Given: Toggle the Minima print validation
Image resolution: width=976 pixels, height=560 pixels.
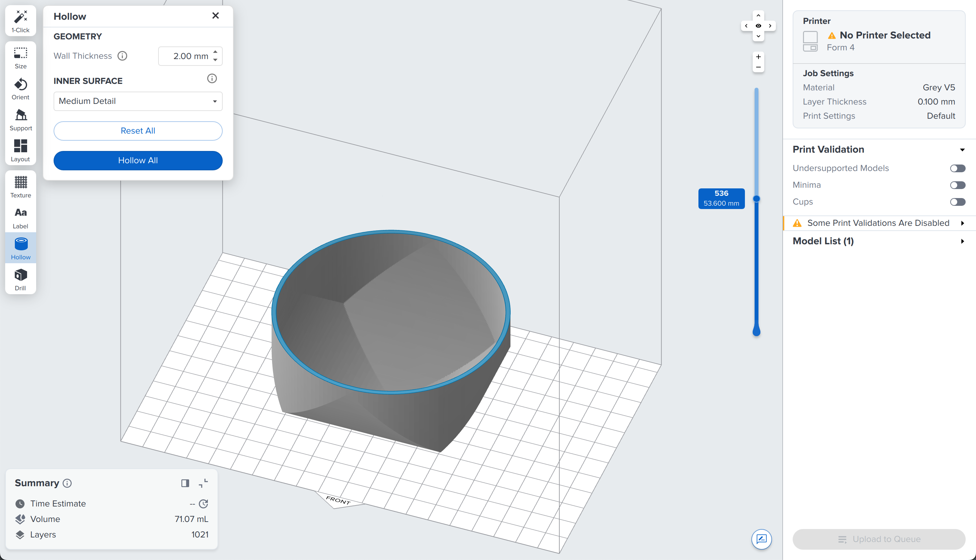Looking at the screenshot, I should click(958, 185).
